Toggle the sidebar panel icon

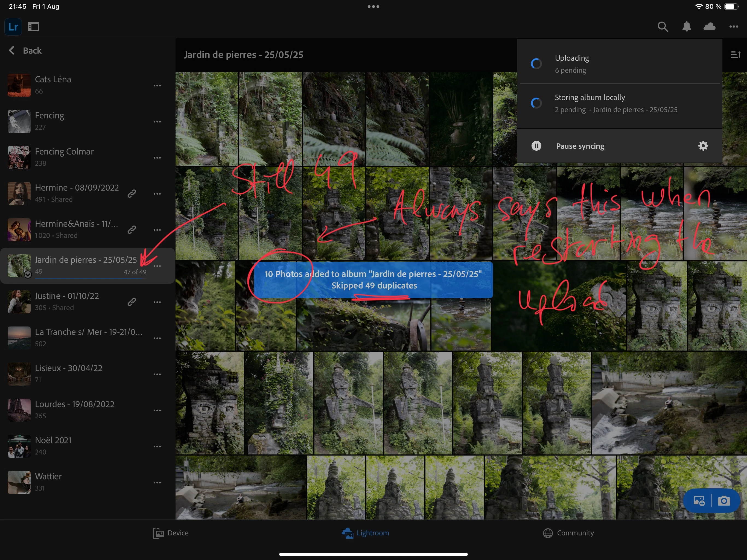tap(33, 27)
